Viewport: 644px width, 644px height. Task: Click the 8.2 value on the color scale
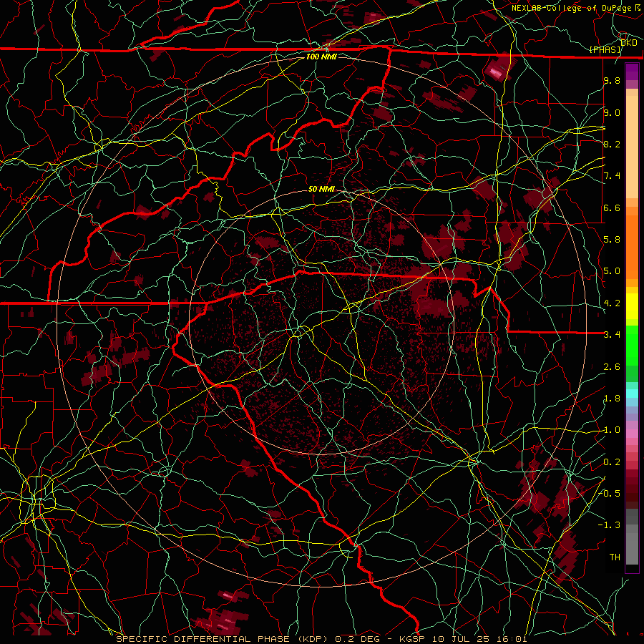coord(612,144)
